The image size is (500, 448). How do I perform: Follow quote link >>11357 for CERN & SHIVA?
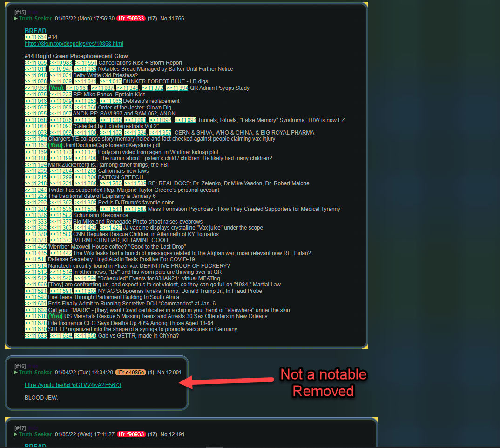[x=161, y=132]
